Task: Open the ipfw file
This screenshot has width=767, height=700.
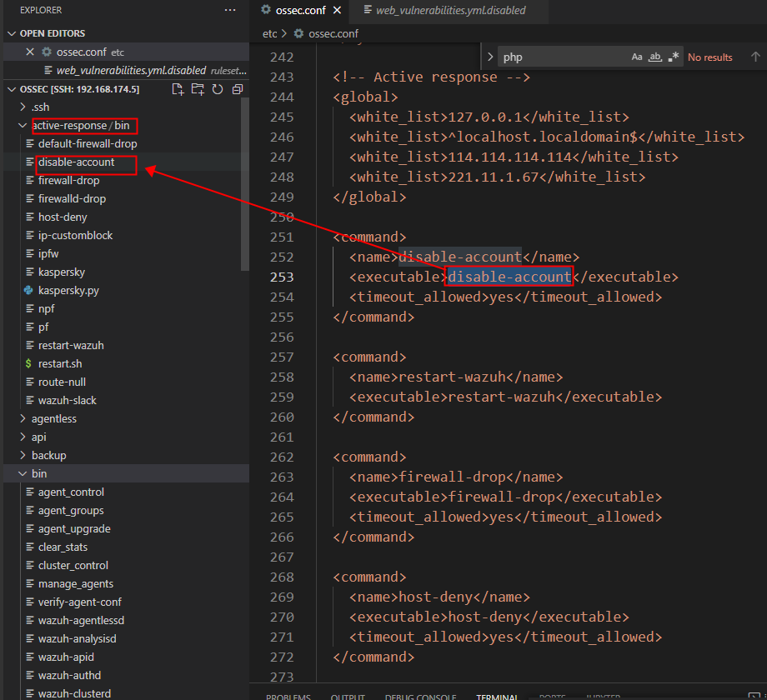Action: point(126,253)
